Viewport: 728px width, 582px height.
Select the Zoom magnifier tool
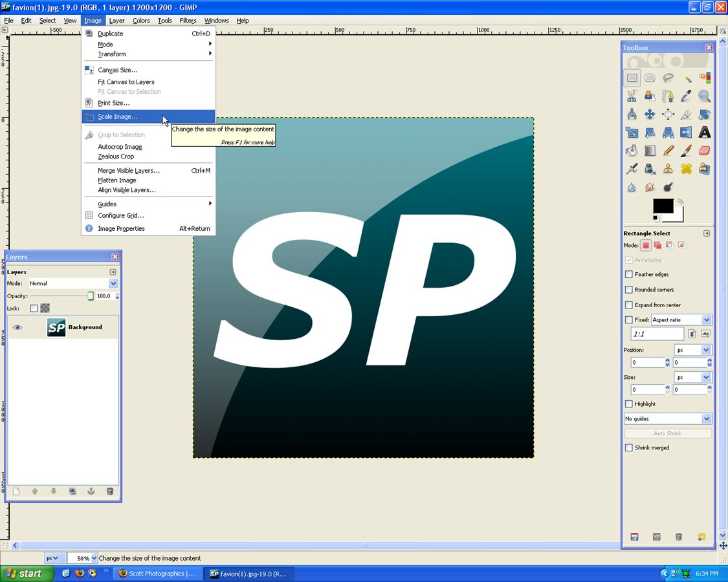pyautogui.click(x=705, y=96)
